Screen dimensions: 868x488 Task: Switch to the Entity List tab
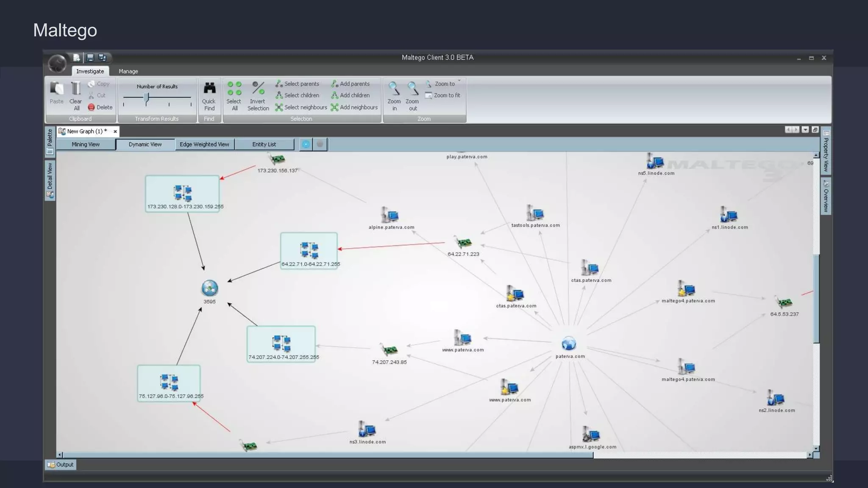click(x=264, y=144)
